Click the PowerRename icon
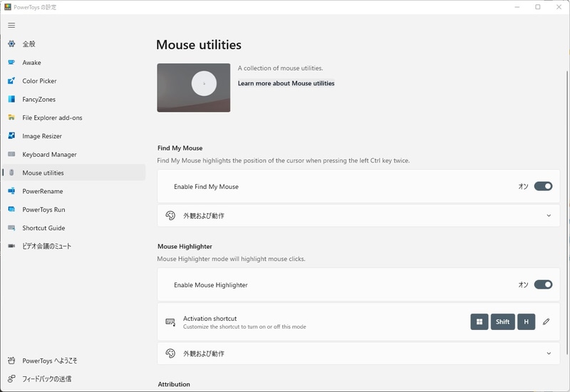The height and width of the screenshot is (392, 570). (11, 191)
